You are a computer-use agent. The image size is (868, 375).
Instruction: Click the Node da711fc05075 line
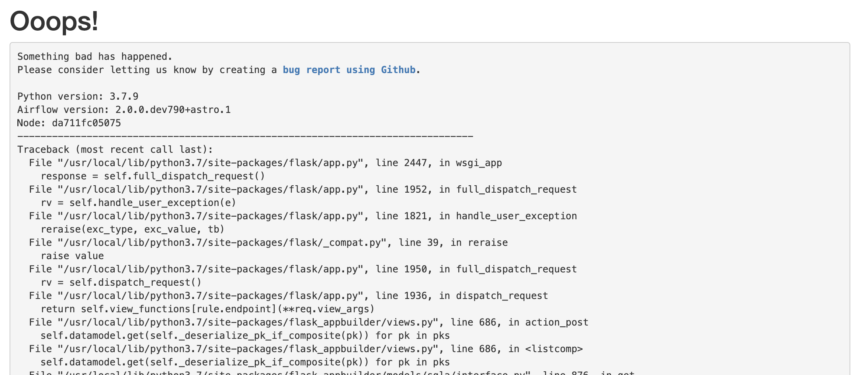point(69,123)
